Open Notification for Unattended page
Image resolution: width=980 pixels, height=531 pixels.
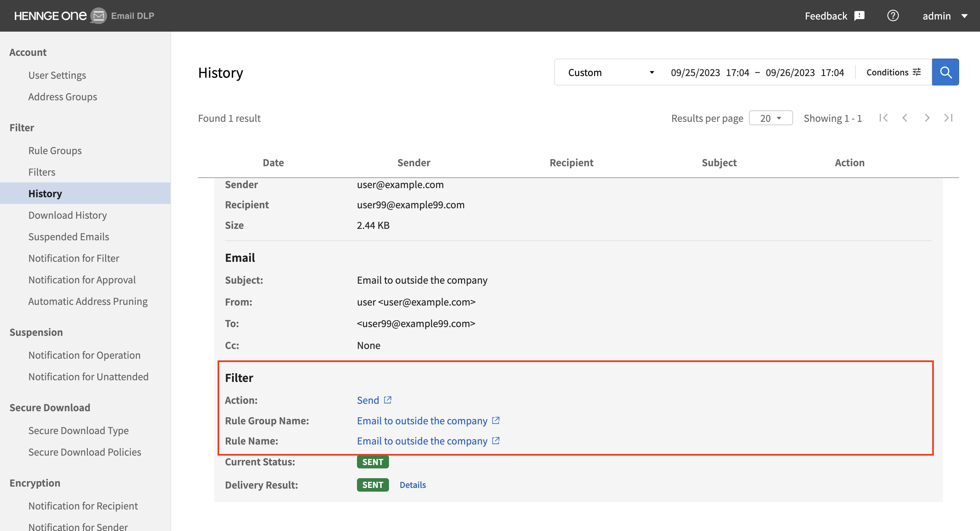pyautogui.click(x=88, y=377)
